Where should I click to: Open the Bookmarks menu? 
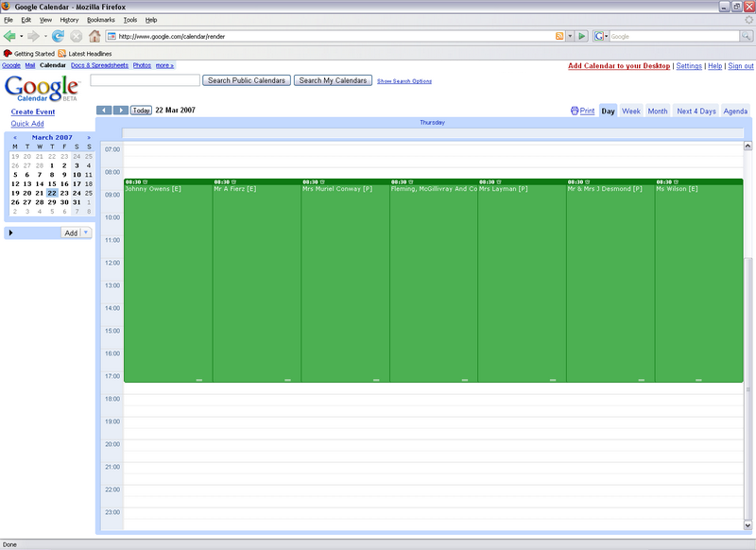click(x=101, y=19)
